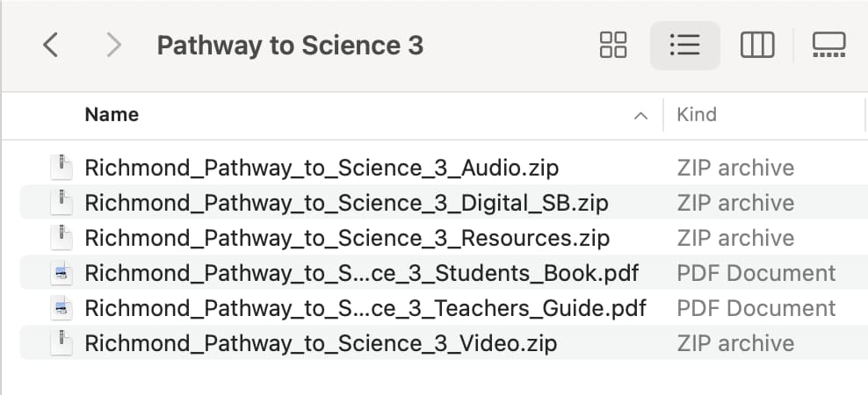Switch to column view
This screenshot has width=868, height=395.
[757, 45]
